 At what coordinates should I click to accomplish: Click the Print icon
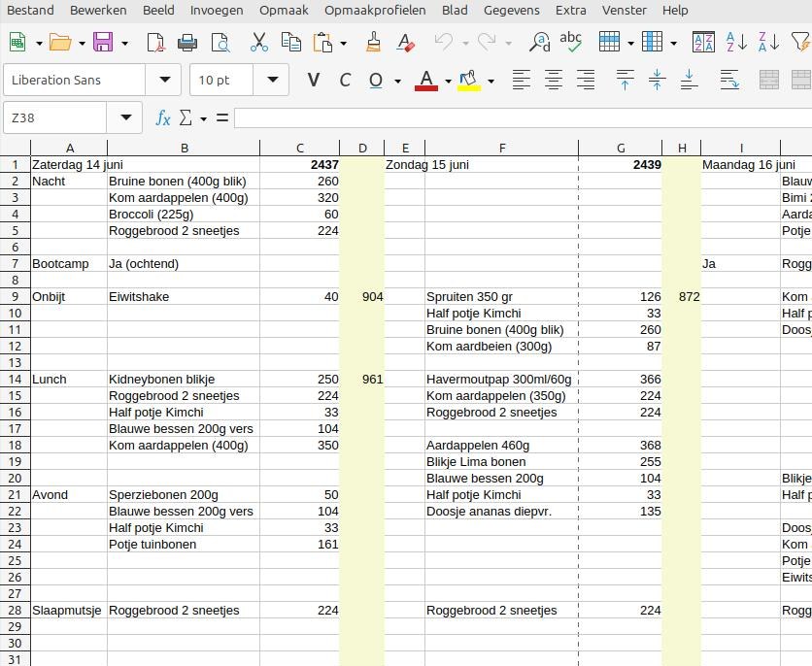187,43
